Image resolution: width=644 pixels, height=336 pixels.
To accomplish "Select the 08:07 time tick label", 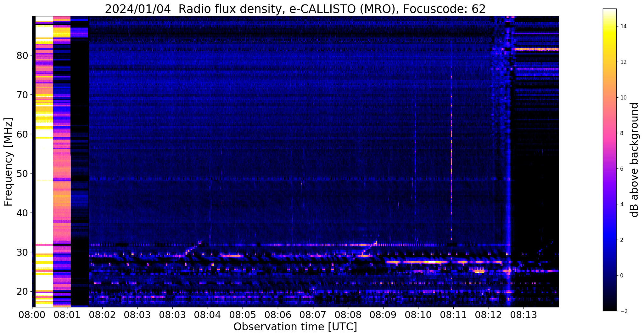I will click(x=313, y=314).
